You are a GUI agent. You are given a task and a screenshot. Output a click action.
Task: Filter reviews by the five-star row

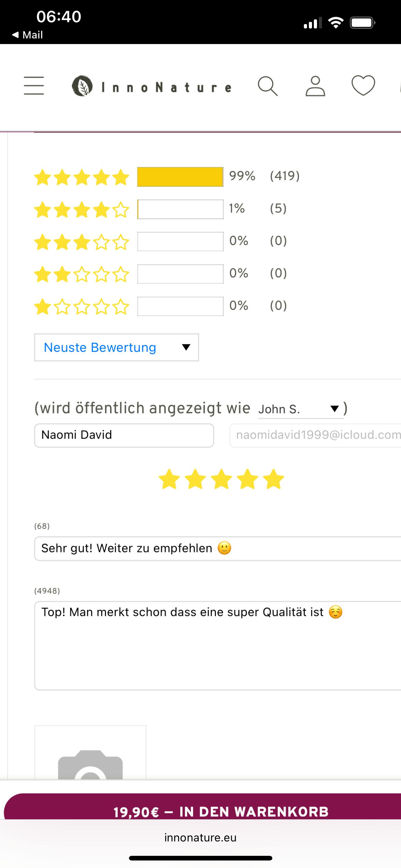pyautogui.click(x=82, y=177)
